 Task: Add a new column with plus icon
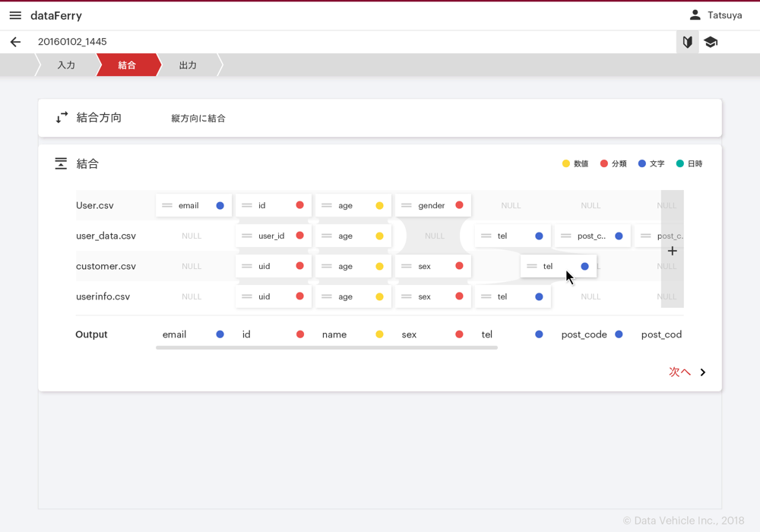[673, 251]
